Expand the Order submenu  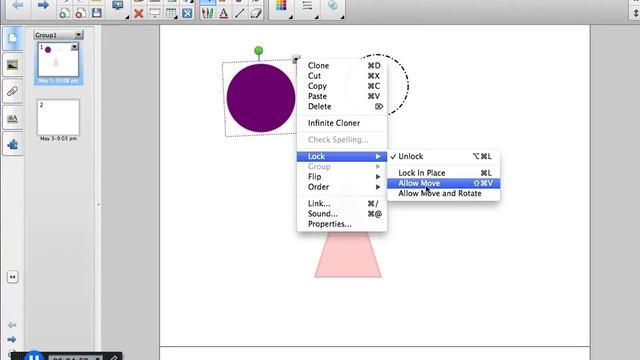pos(342,187)
